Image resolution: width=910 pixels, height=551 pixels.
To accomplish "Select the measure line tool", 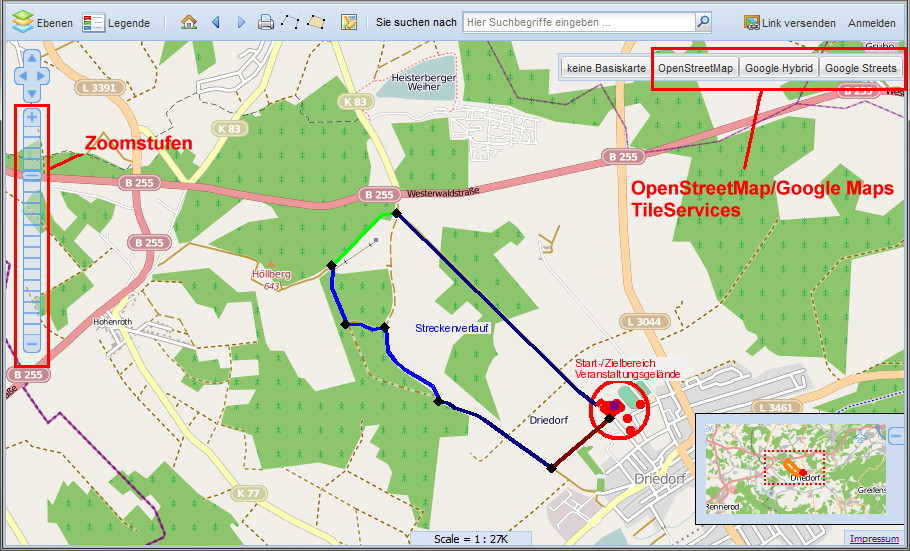I will pyautogui.click(x=290, y=22).
